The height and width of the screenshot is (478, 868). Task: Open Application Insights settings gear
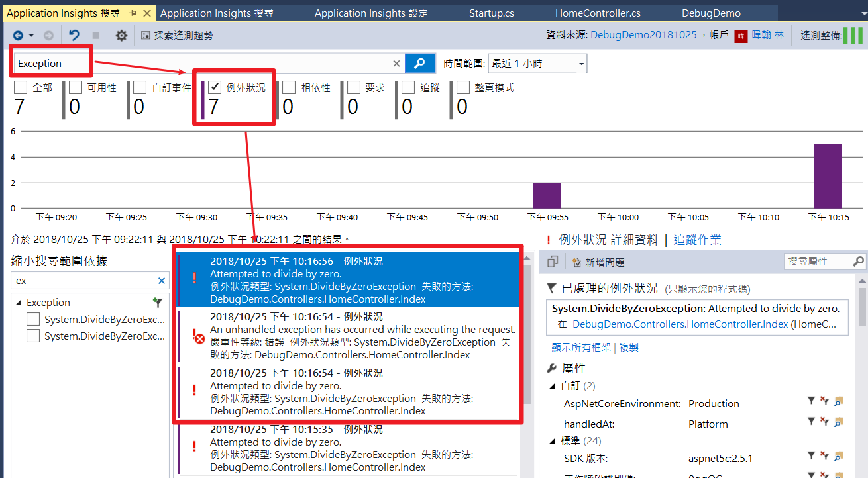pyautogui.click(x=121, y=36)
